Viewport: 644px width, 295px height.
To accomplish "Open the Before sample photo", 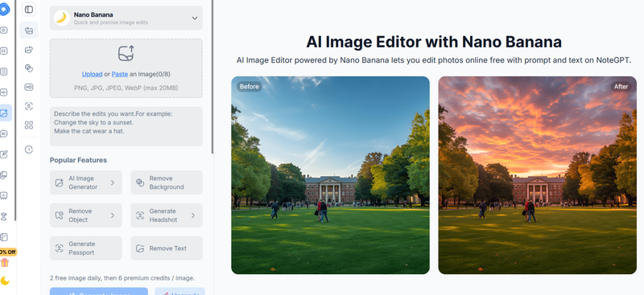I will [x=330, y=175].
